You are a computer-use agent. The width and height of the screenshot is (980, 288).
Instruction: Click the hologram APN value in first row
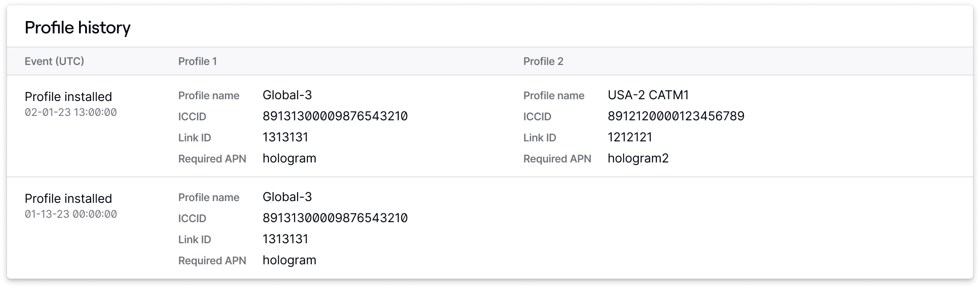[x=289, y=158]
